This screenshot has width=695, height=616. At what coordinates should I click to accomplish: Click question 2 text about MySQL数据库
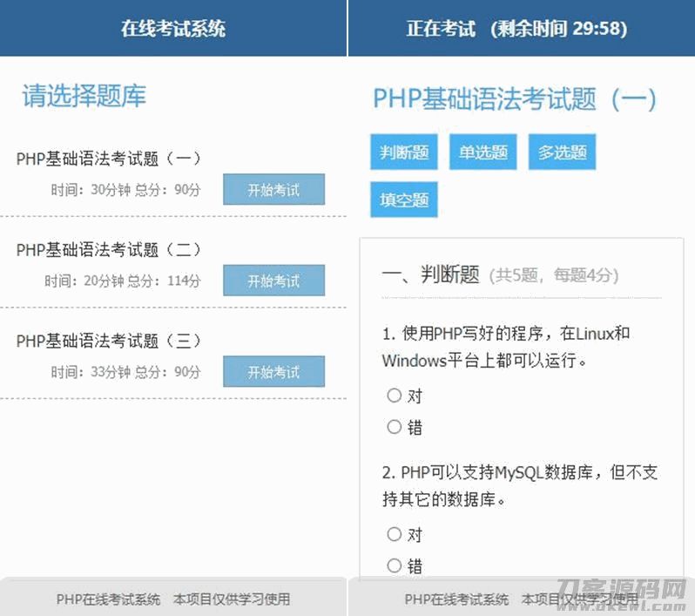(520, 486)
